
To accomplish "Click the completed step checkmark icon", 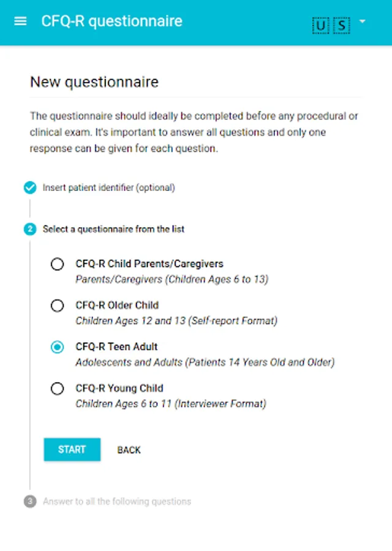I will pyautogui.click(x=30, y=188).
